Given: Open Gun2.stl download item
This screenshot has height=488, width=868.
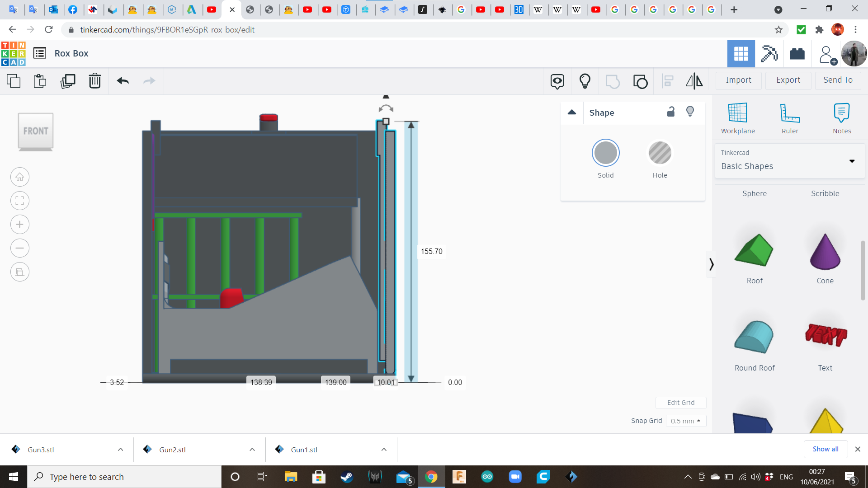Looking at the screenshot, I should 173,450.
